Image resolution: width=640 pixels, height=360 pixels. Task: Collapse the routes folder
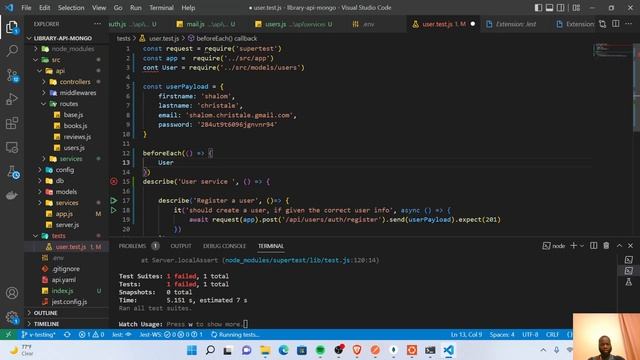[44, 104]
